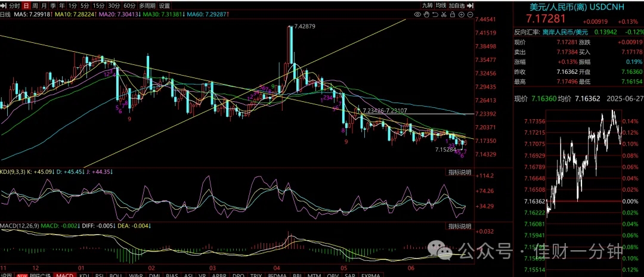Image resolution: width=644 pixels, height=277 pixels.
Task: Toggle the eye visibility icon on chart
Action: (417, 14)
